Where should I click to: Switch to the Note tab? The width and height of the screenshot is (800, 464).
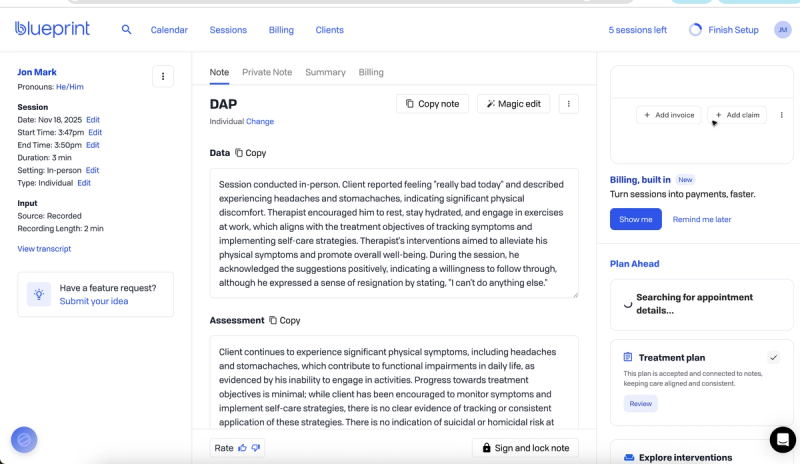coord(219,72)
